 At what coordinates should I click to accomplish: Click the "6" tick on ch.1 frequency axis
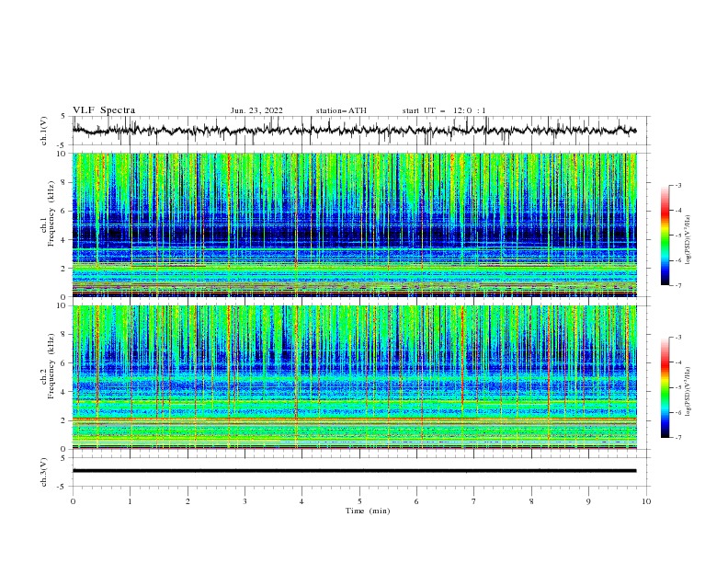click(64, 211)
